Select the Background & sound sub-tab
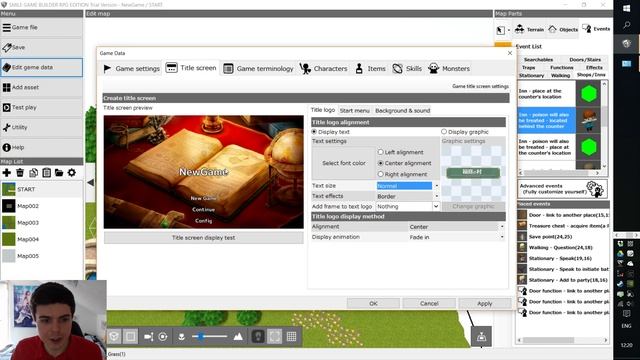640x360 pixels. click(x=402, y=111)
